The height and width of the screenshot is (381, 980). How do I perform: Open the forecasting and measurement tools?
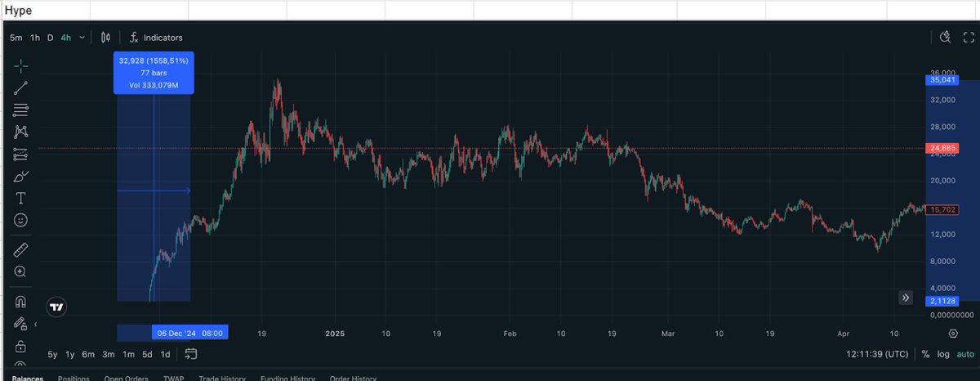pyautogui.click(x=20, y=154)
